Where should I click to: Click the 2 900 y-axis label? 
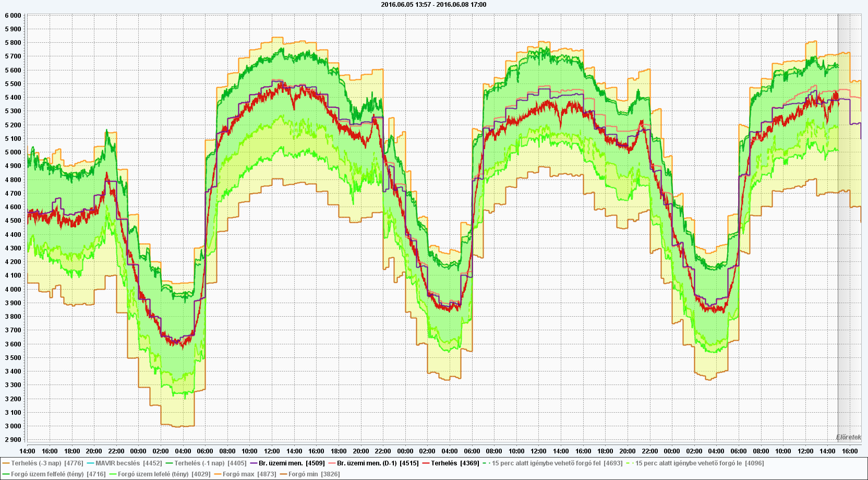[13, 440]
